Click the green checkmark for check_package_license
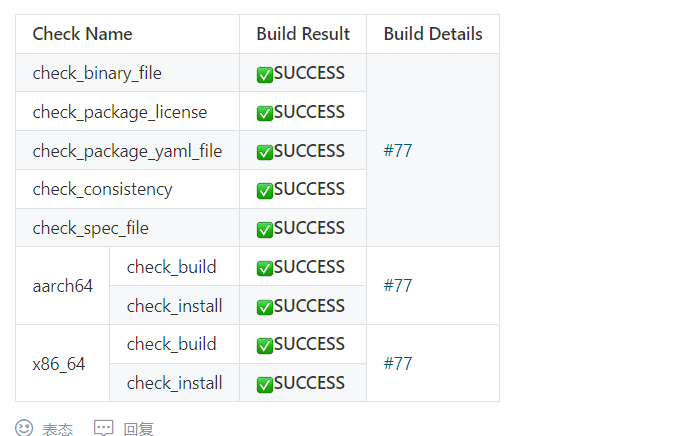Screen dimensions: 694x436 tap(265, 113)
